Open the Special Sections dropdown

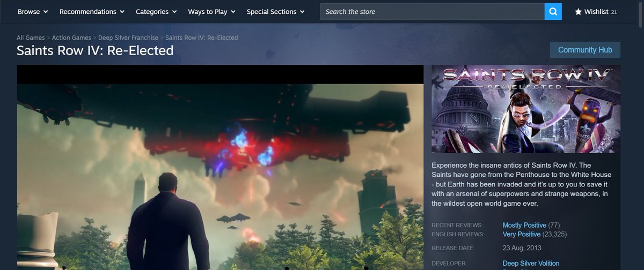275,11
